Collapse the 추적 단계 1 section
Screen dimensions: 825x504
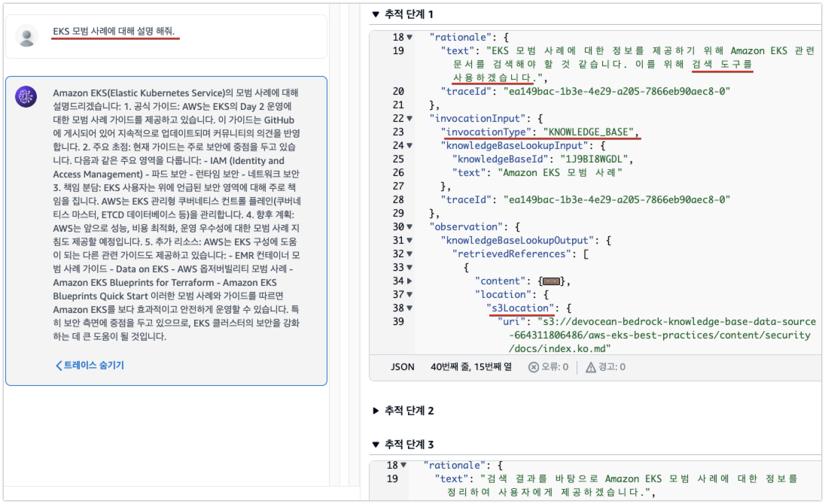point(376,14)
